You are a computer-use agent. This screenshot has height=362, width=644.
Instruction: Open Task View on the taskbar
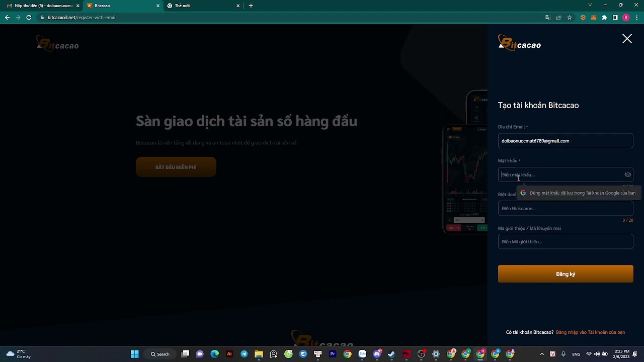click(185, 354)
